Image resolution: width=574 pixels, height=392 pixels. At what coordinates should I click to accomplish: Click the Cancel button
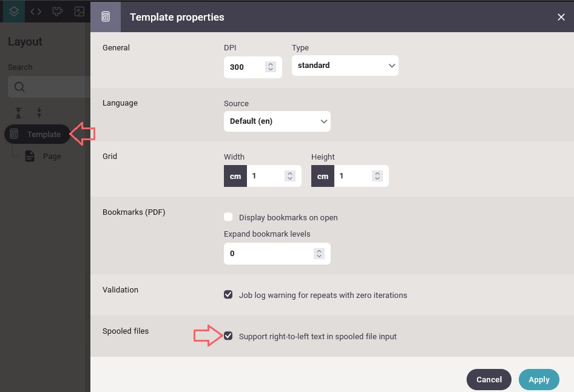point(488,379)
